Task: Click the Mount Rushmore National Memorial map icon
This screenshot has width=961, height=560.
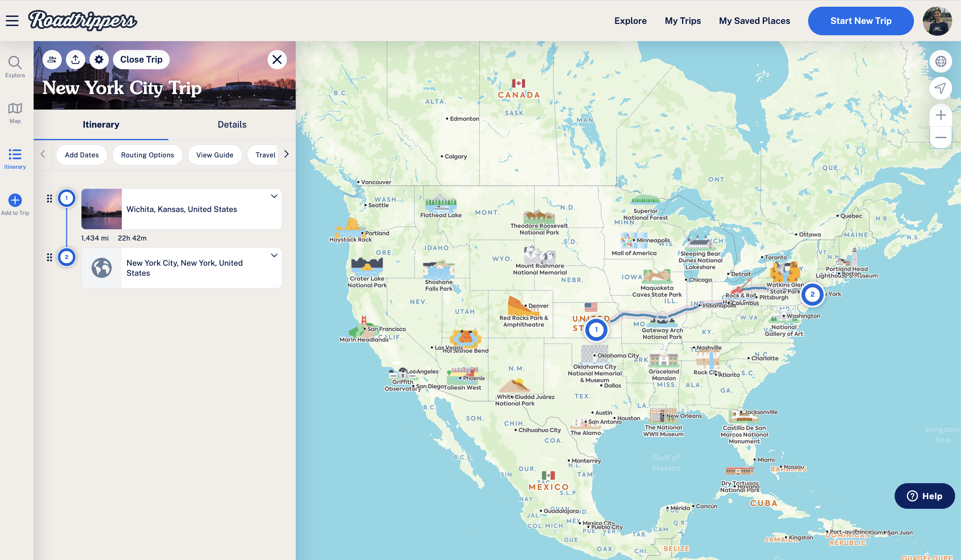Action: (540, 254)
